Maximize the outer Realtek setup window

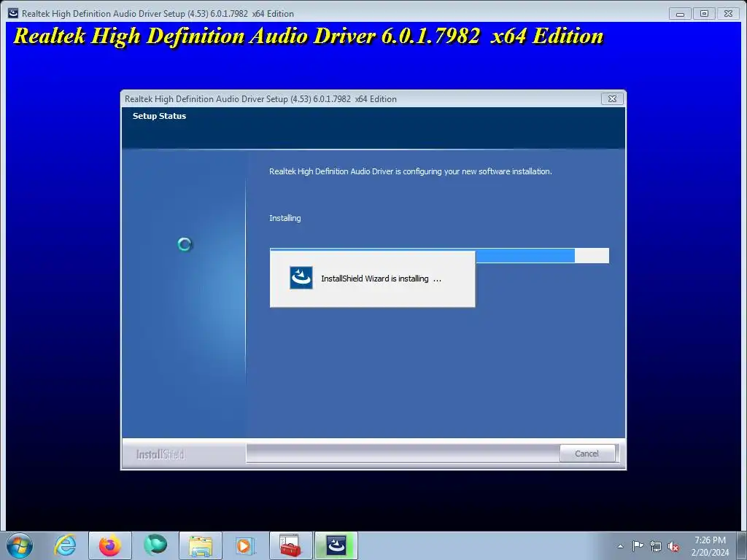coord(704,14)
